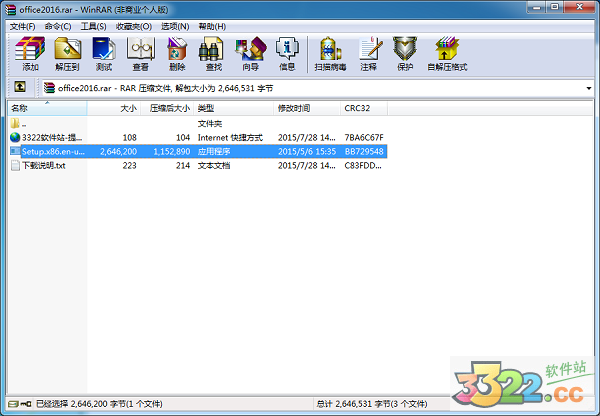This screenshot has height=416, width=600.
Task: Open the Help (帮助) menu
Action: [x=212, y=26]
